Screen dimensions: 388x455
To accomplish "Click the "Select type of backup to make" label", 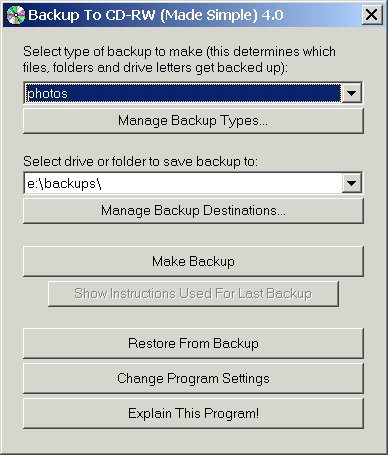I will (113, 52).
